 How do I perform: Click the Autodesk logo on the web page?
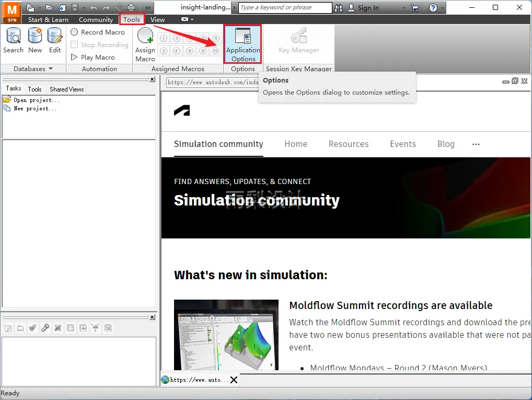(x=182, y=111)
